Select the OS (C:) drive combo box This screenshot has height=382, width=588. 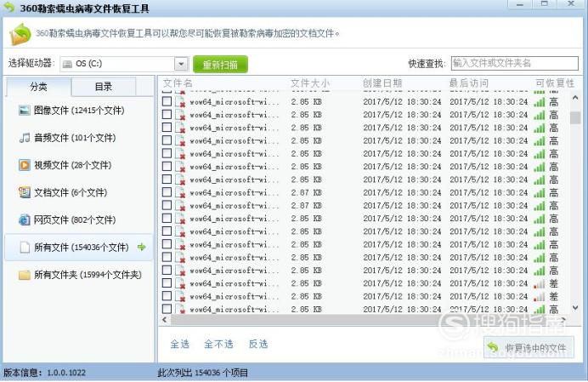124,64
